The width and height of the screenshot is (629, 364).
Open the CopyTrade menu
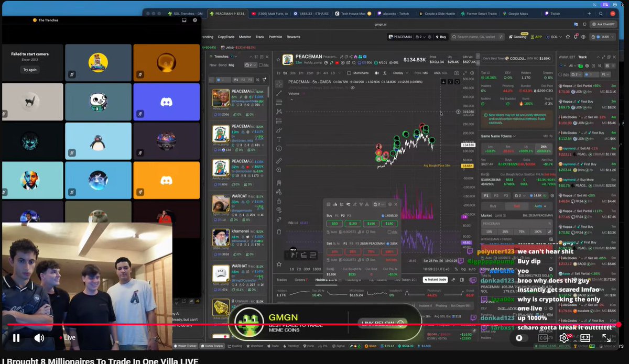tap(226, 37)
